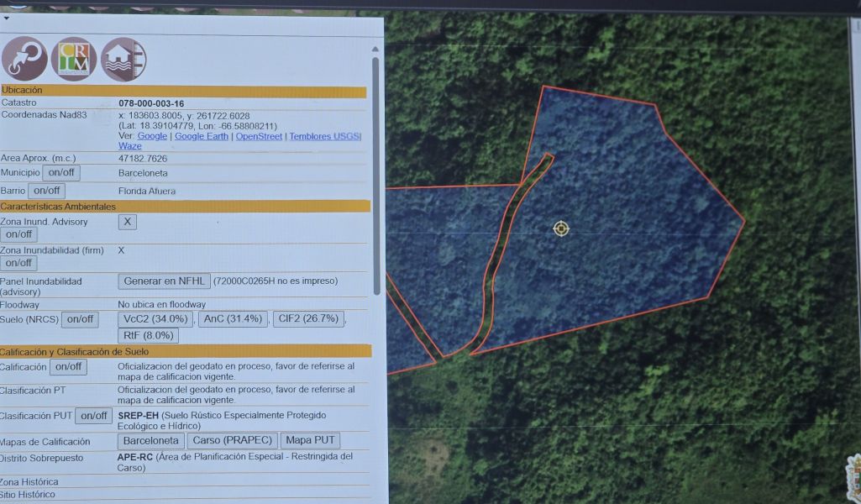Click the zoom-to-parcel arrow icon
Screen dimensions: 861x504
pos(24,59)
